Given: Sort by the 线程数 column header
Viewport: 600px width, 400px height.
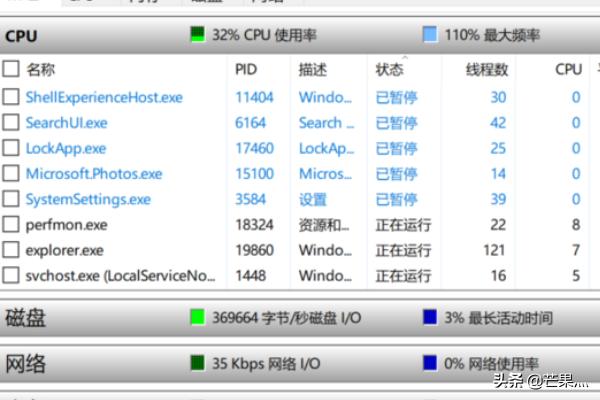Looking at the screenshot, I should [487, 70].
